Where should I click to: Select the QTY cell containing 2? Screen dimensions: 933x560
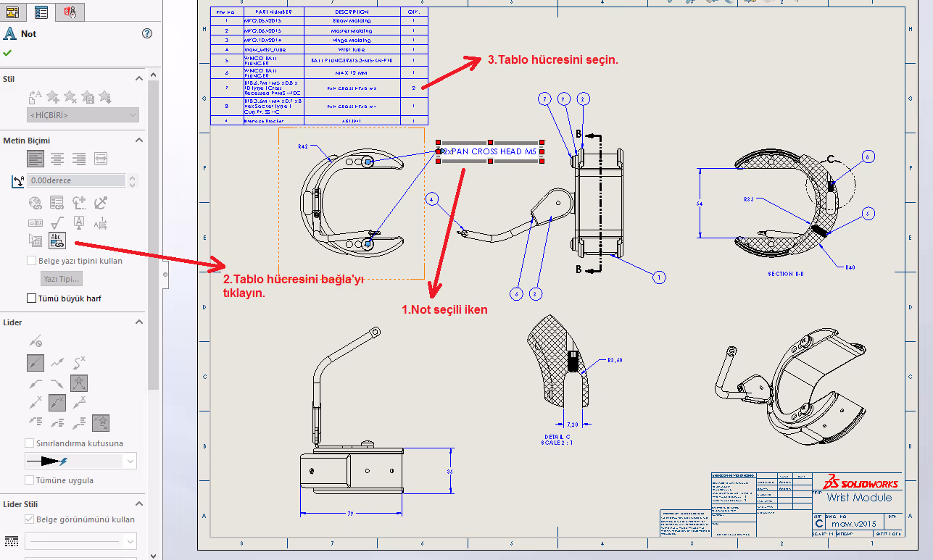(413, 88)
